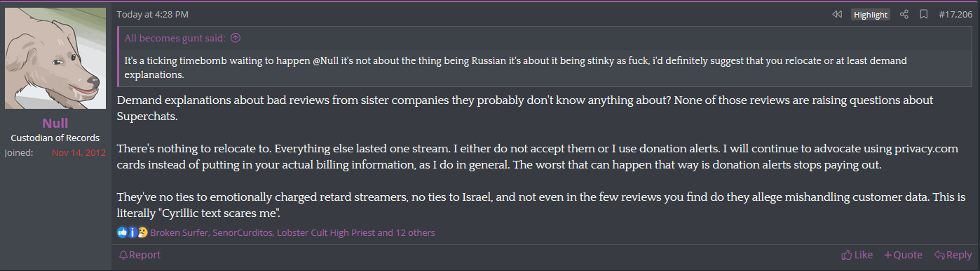Click the thumbs-up reaction emoji
Screen dimensions: 980x271
(x=123, y=232)
